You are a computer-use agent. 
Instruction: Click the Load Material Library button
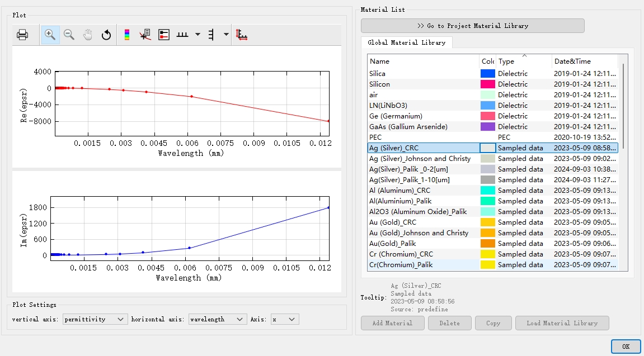(562, 323)
